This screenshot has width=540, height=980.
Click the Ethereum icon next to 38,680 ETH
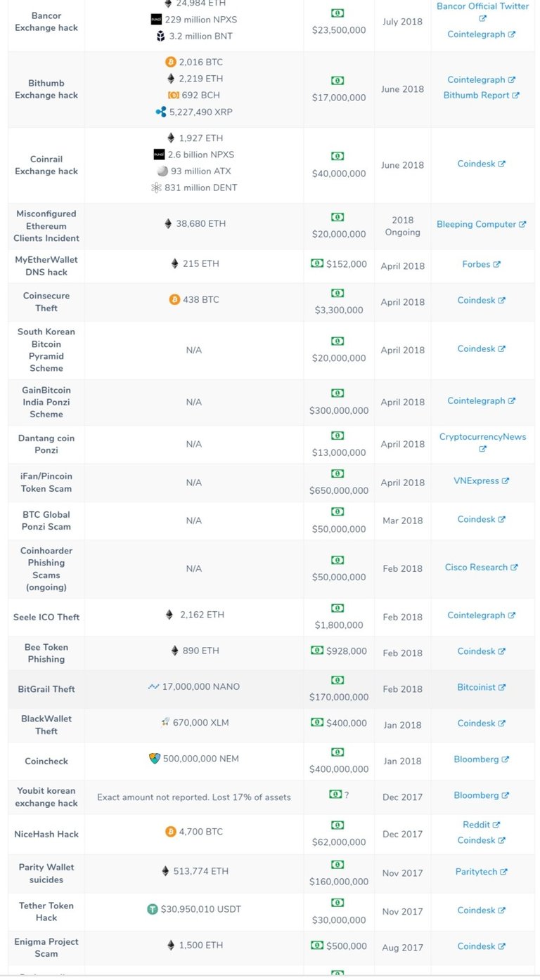coord(168,223)
